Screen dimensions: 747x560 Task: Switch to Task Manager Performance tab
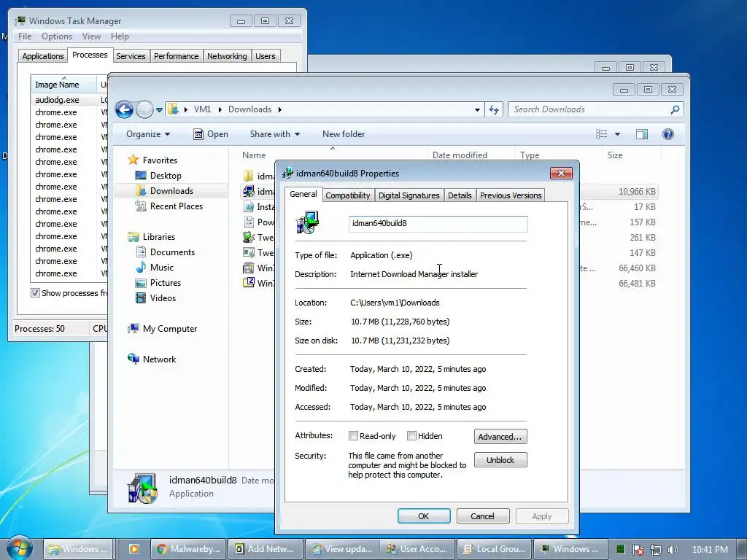pyautogui.click(x=177, y=56)
